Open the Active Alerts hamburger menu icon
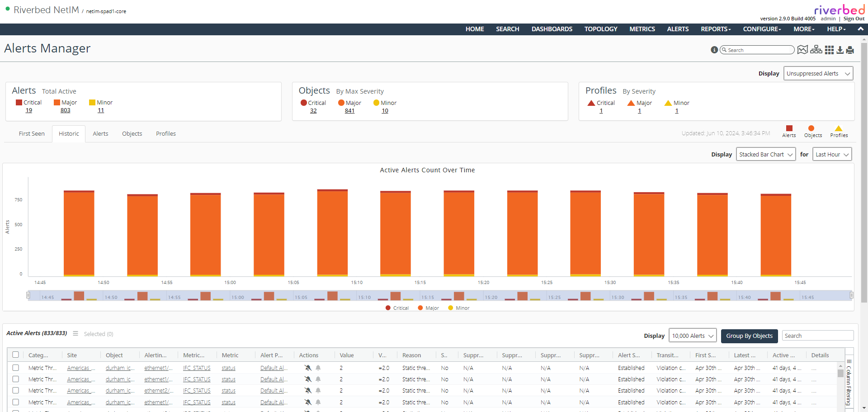This screenshot has height=412, width=868. pyautogui.click(x=75, y=333)
